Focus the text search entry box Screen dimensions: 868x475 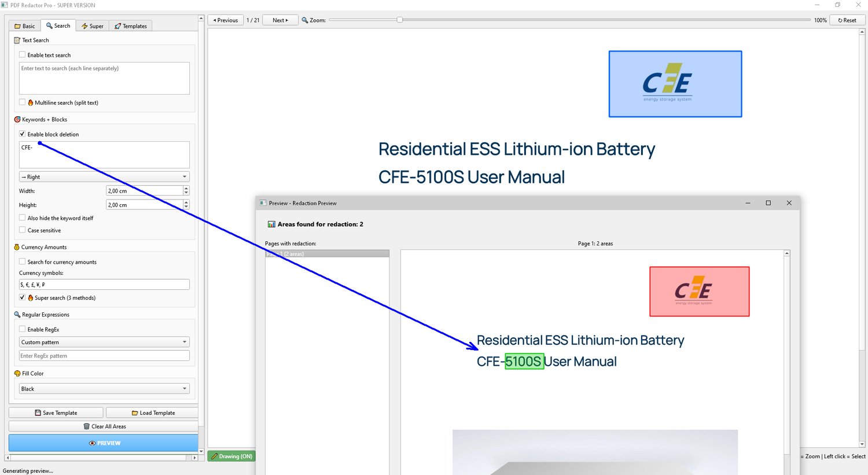[x=104, y=78]
